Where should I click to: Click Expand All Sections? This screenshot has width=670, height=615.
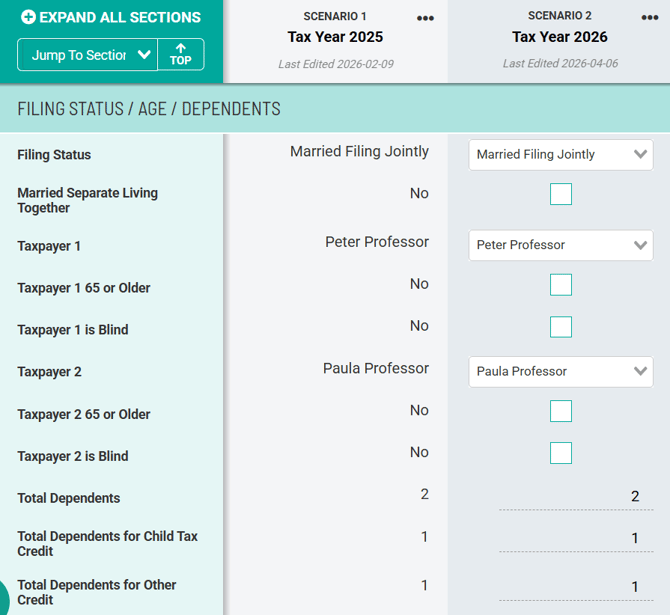[119, 17]
